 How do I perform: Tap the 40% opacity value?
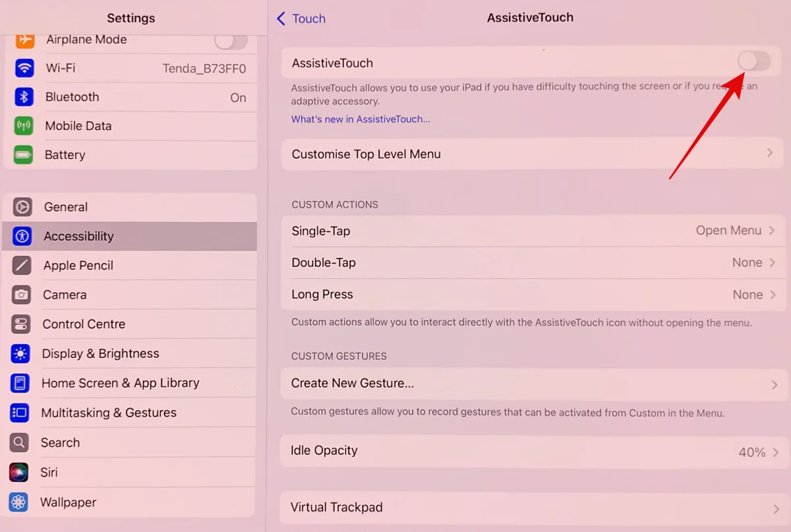tap(752, 452)
